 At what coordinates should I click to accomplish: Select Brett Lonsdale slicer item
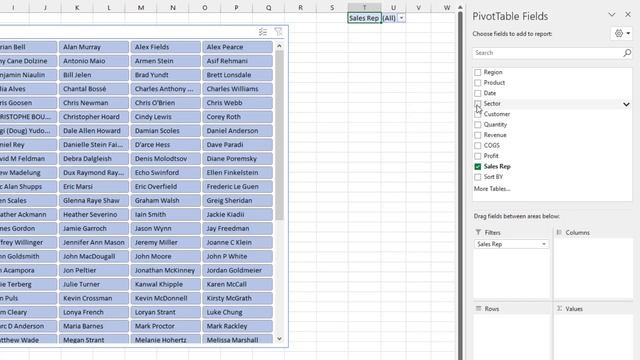[x=237, y=75]
